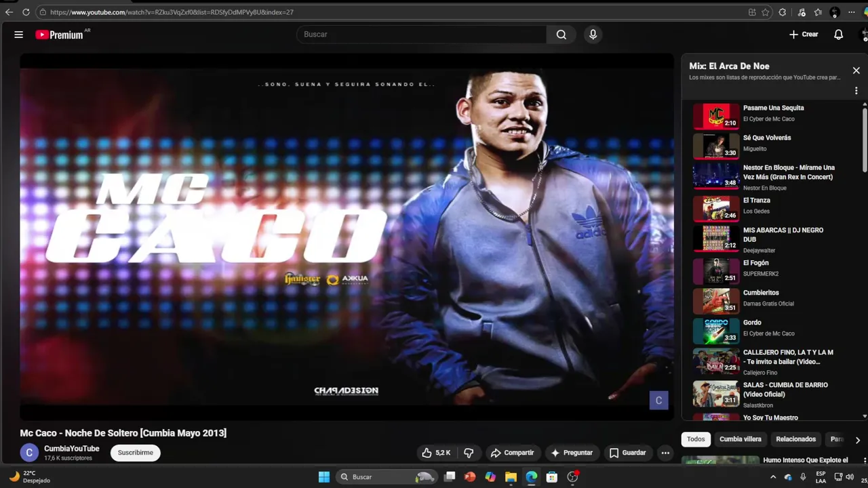The image size is (868, 488).
Task: Reload the page
Action: (26, 12)
